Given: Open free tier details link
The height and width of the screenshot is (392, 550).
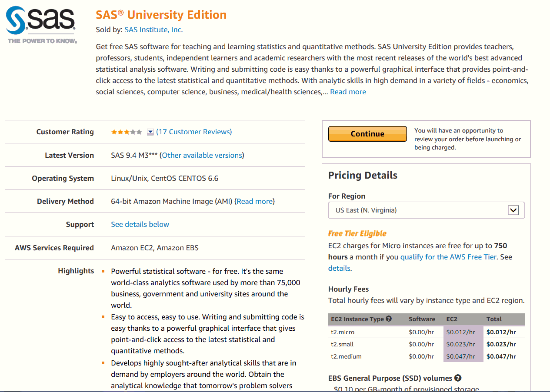Looking at the screenshot, I should pos(339,268).
